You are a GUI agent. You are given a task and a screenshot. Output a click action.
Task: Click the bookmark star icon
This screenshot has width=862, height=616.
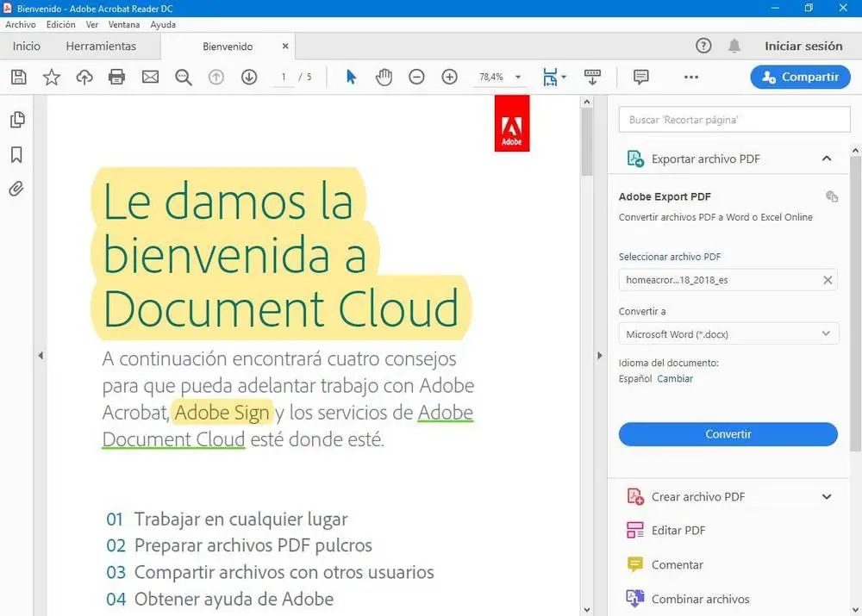pos(52,78)
